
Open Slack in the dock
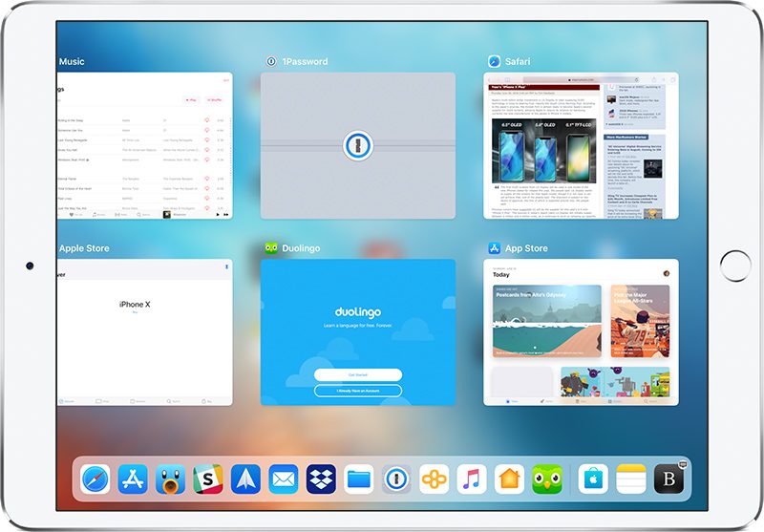207,479
